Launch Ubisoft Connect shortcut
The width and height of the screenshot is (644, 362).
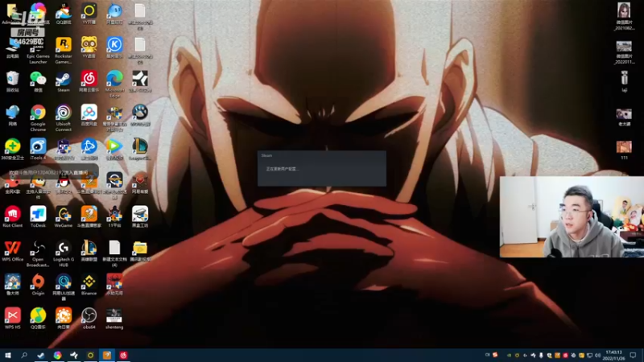64,117
